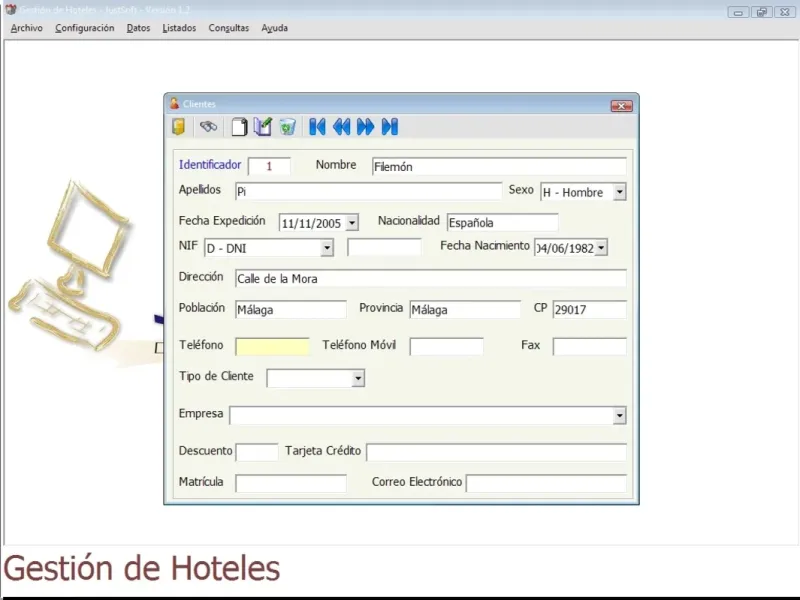Image resolution: width=800 pixels, height=600 pixels.
Task: Click the Correo Electrónico field
Action: click(546, 483)
